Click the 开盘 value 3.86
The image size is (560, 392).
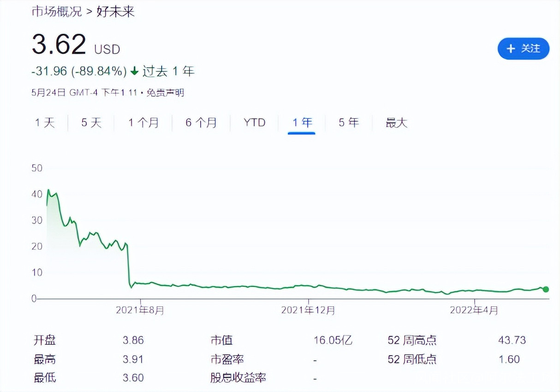pyautogui.click(x=133, y=341)
